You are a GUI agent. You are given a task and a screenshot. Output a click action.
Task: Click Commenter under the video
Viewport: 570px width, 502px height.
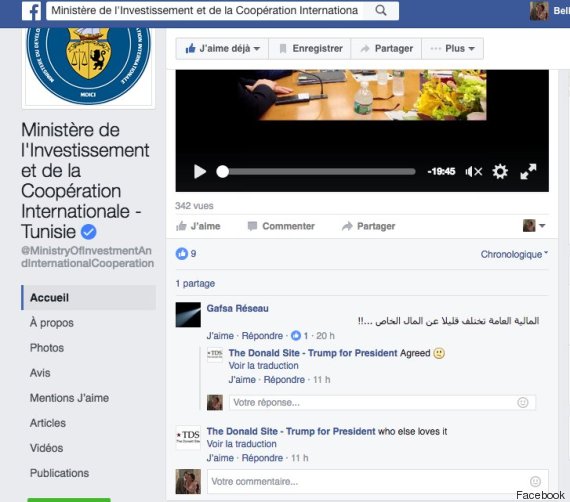281,226
